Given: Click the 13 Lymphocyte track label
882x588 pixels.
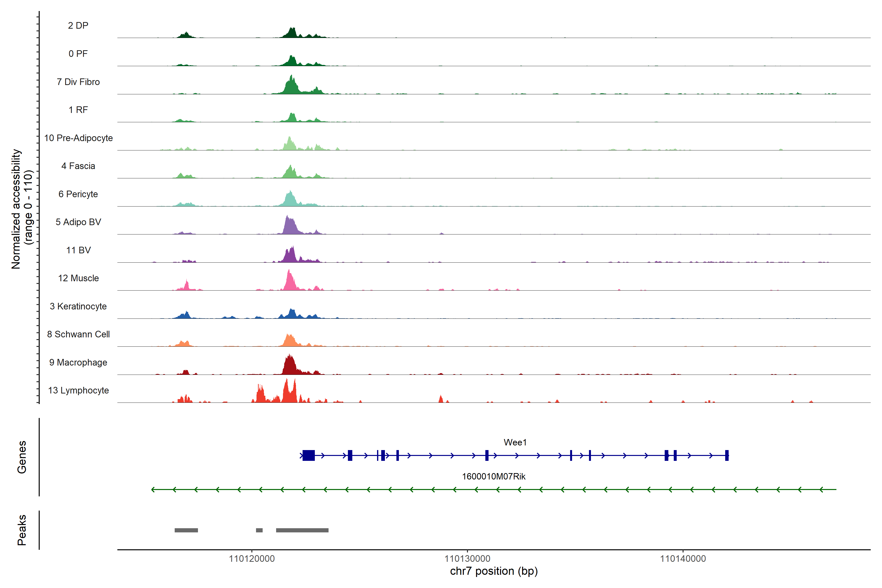Looking at the screenshot, I should [x=78, y=390].
